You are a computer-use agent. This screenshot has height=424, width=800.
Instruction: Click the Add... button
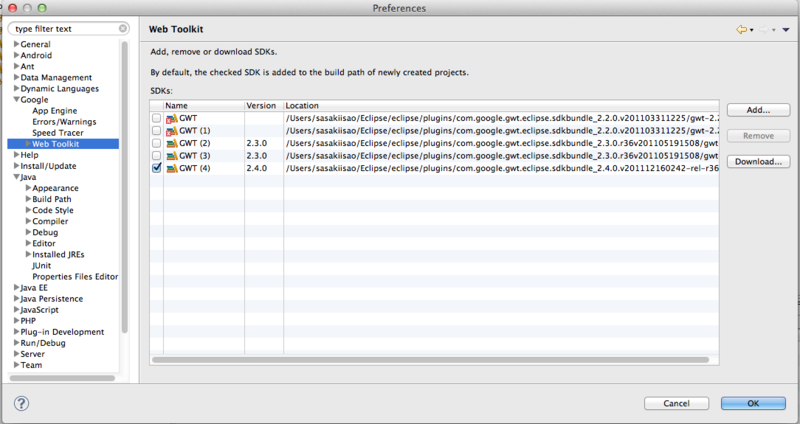pyautogui.click(x=758, y=110)
